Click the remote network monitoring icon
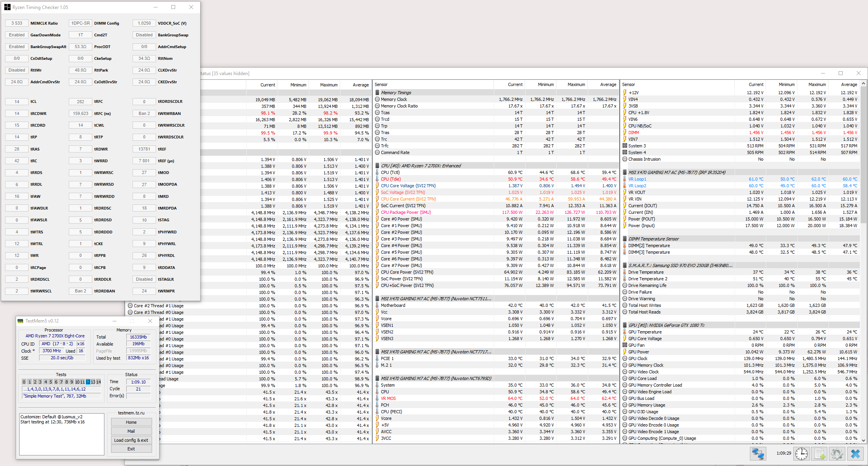 (x=758, y=453)
